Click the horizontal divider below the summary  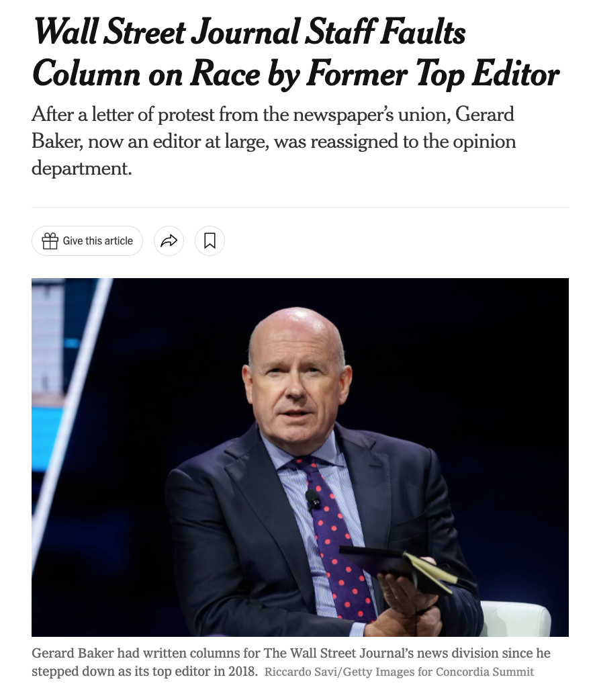(x=300, y=208)
